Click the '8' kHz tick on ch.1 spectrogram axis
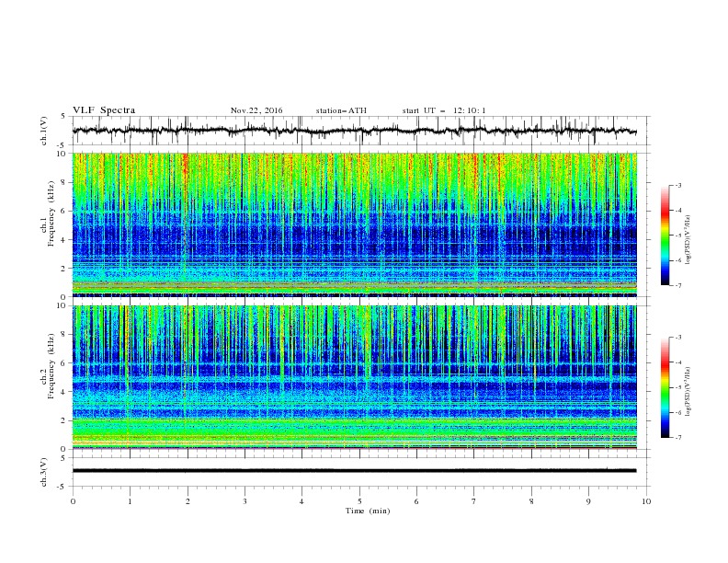Screen dimensions: 728x563 coord(64,182)
